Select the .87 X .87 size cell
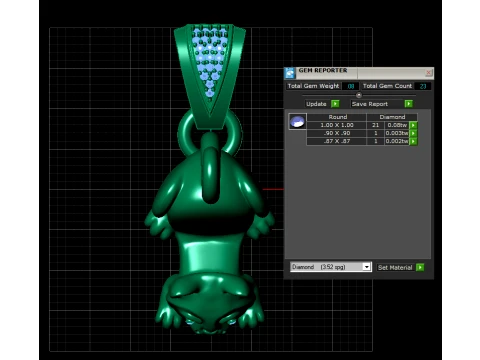This screenshot has height=360, width=480. (x=337, y=141)
